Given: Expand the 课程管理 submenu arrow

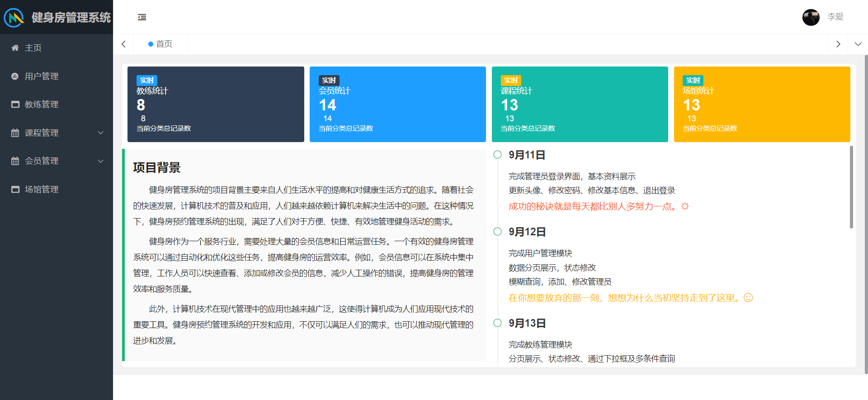Looking at the screenshot, I should [101, 133].
